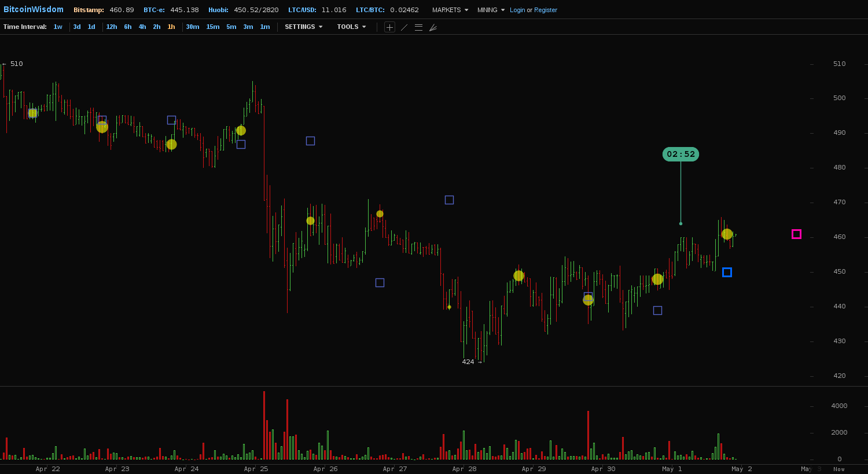
Task: Switch time interval to 1w
Action: coord(58,27)
